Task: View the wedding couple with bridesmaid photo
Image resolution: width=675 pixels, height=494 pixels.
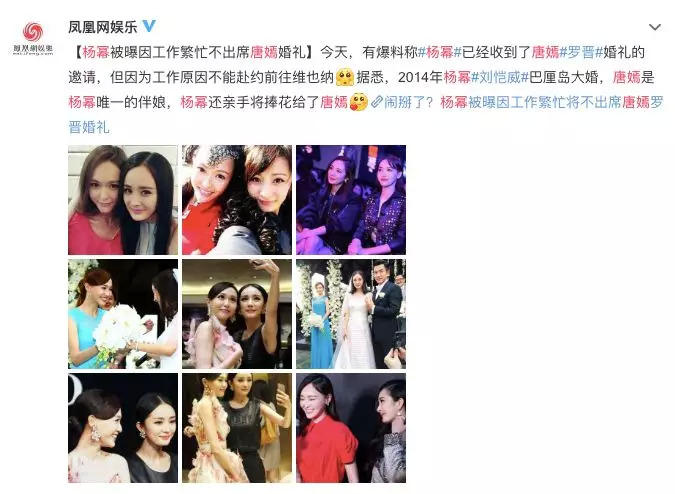Action: 351,314
